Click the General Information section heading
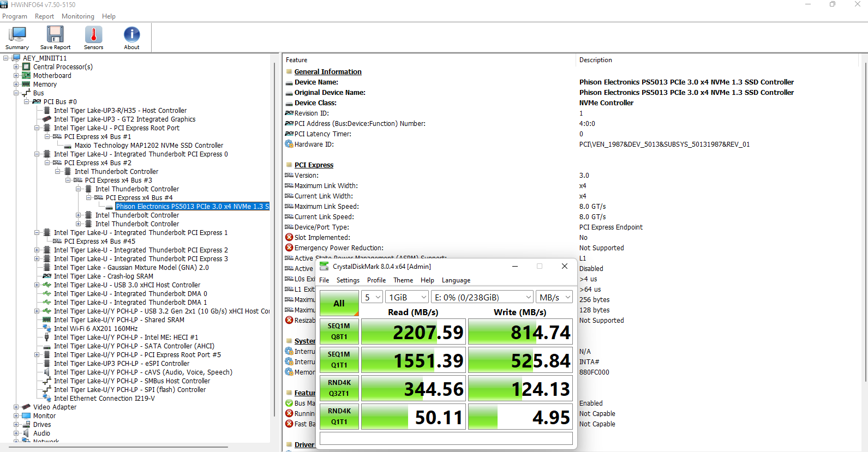 click(x=328, y=72)
